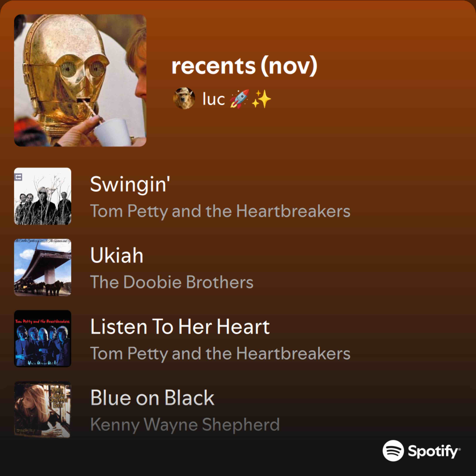
Task: Open luc's dog profile avatar
Action: coord(184,98)
